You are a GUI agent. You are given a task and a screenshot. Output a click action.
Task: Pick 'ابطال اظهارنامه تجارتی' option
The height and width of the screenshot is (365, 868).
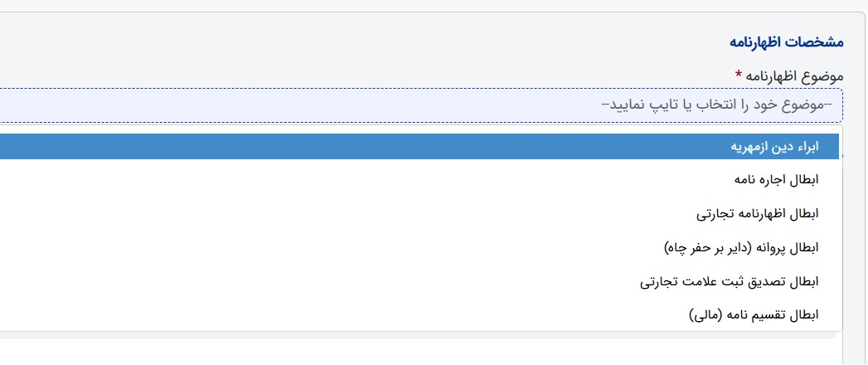point(419,214)
